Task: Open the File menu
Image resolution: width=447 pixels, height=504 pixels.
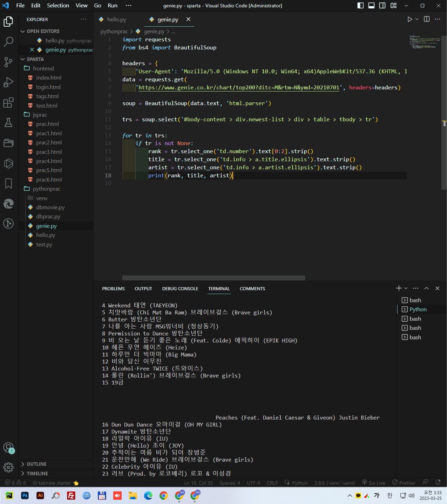Action: pos(20,6)
